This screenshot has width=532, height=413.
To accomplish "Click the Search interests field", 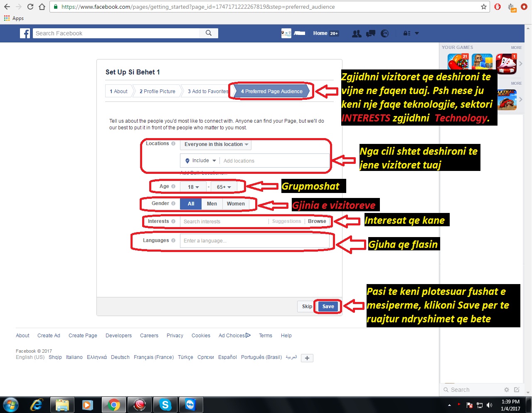I will pyautogui.click(x=224, y=222).
